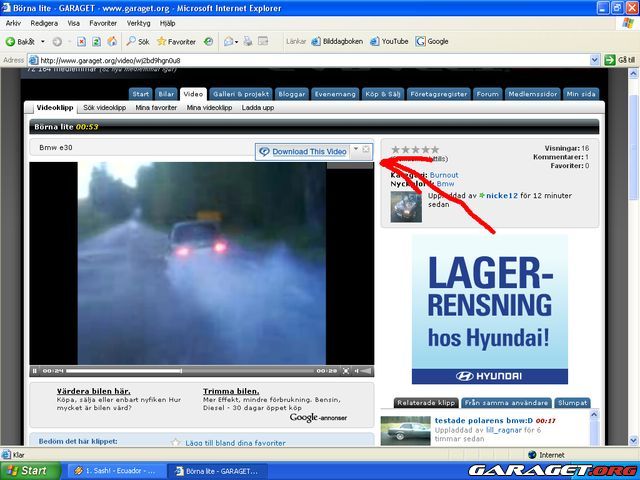
Task: Close the Download This Video bar
Action: coord(366,150)
